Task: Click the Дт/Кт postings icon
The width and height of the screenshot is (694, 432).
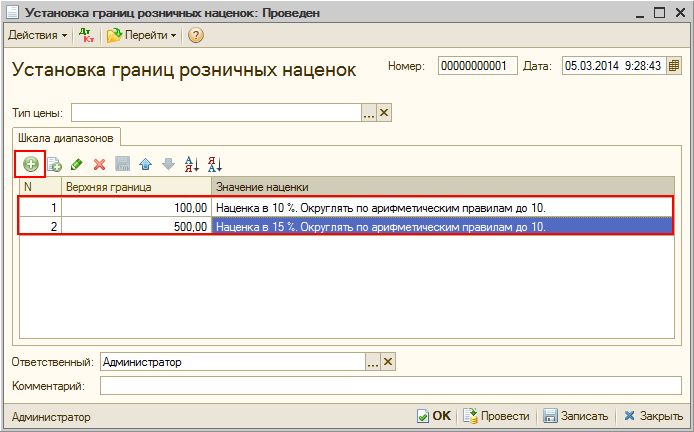Action: 86,35
